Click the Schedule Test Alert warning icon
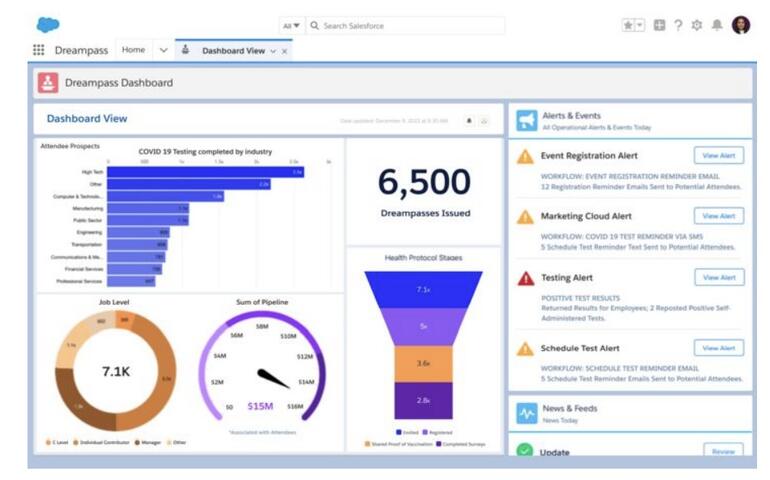 point(525,349)
